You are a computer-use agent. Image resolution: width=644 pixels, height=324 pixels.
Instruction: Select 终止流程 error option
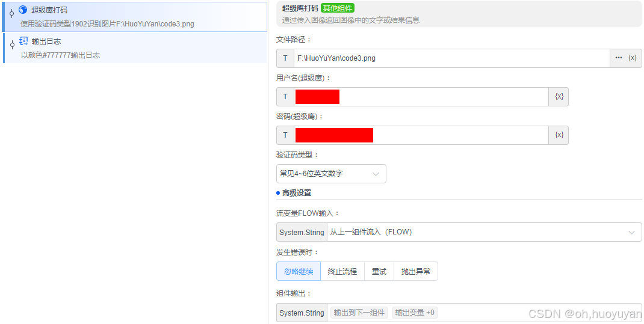(x=342, y=271)
